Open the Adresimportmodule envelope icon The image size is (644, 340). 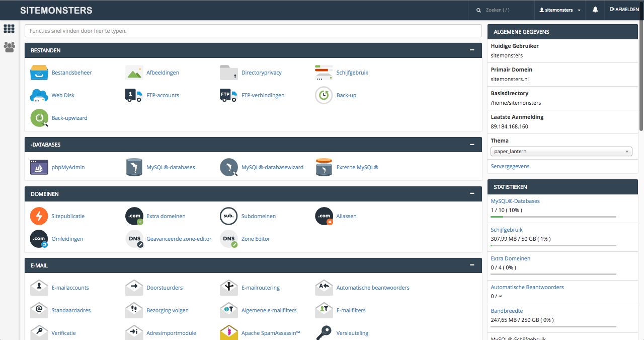click(134, 332)
